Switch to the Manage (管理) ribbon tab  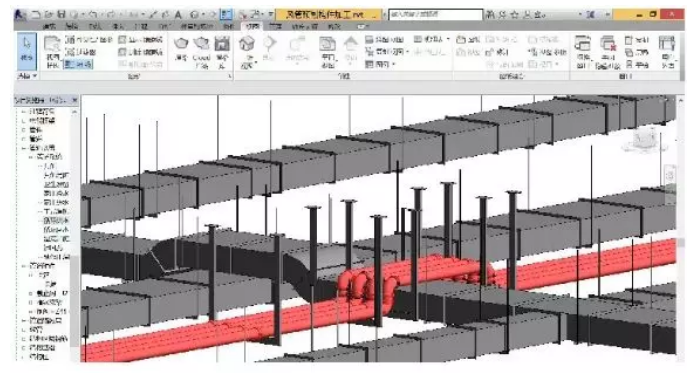275,27
